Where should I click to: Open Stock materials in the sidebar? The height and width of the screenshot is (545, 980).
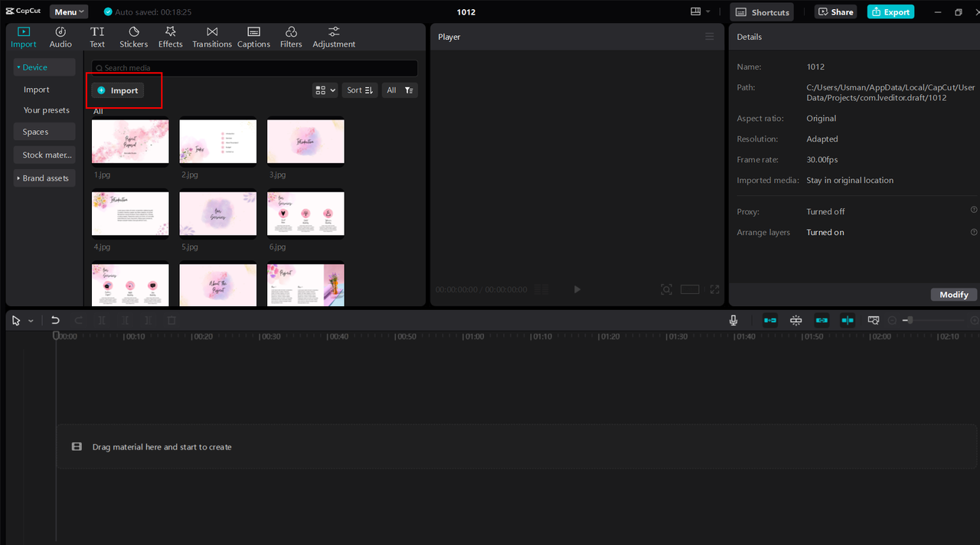coord(44,155)
